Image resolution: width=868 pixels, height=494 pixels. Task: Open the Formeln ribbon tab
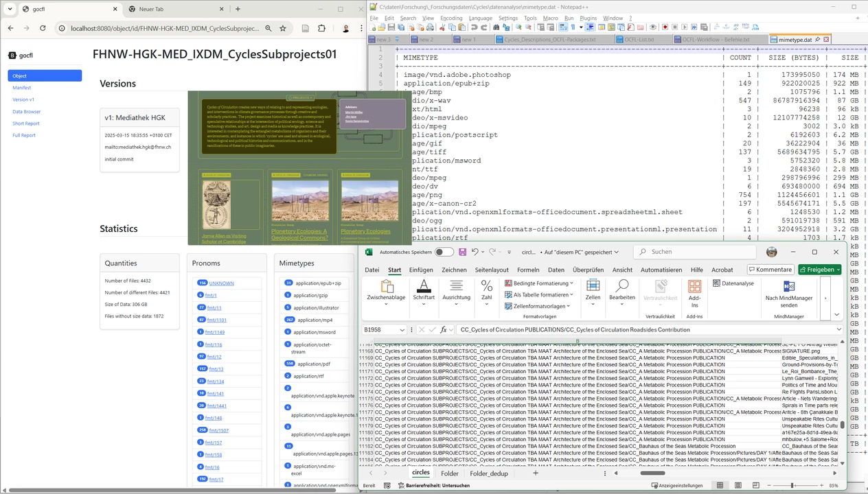[528, 270]
